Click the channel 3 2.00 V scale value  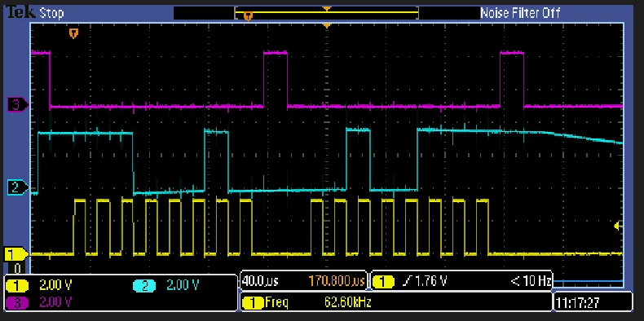tap(55, 303)
